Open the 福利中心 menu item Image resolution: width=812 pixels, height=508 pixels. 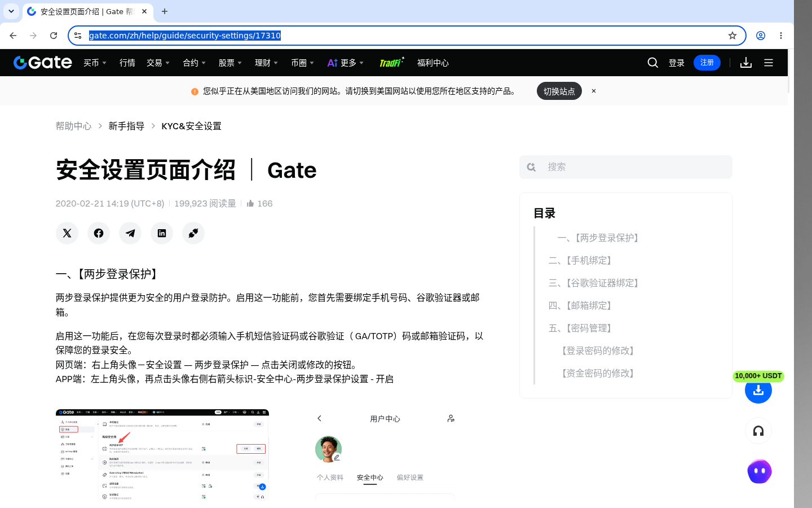pyautogui.click(x=433, y=63)
